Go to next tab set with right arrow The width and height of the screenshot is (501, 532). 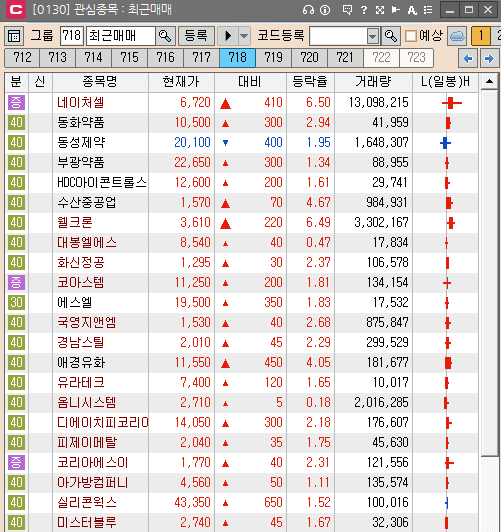489,58
